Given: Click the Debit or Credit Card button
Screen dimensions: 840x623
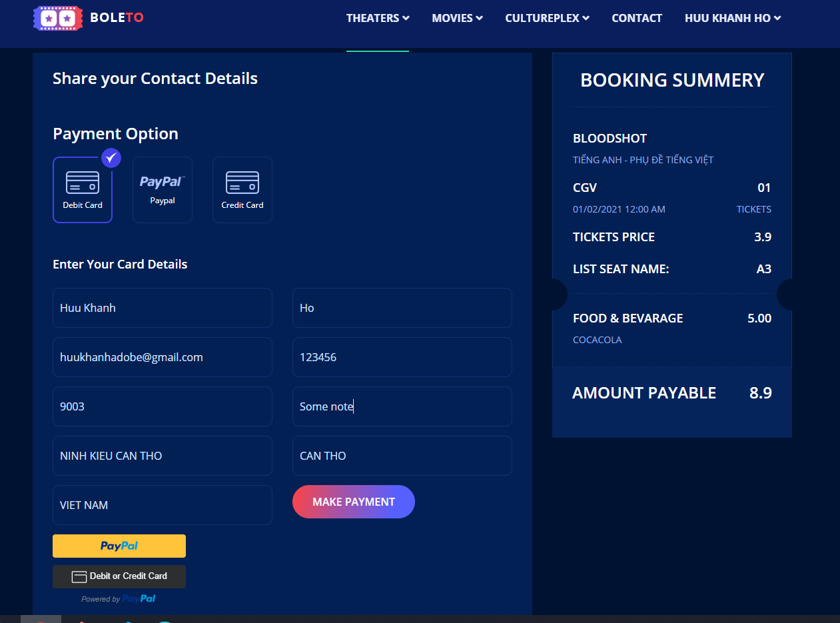Looking at the screenshot, I should tap(119, 576).
